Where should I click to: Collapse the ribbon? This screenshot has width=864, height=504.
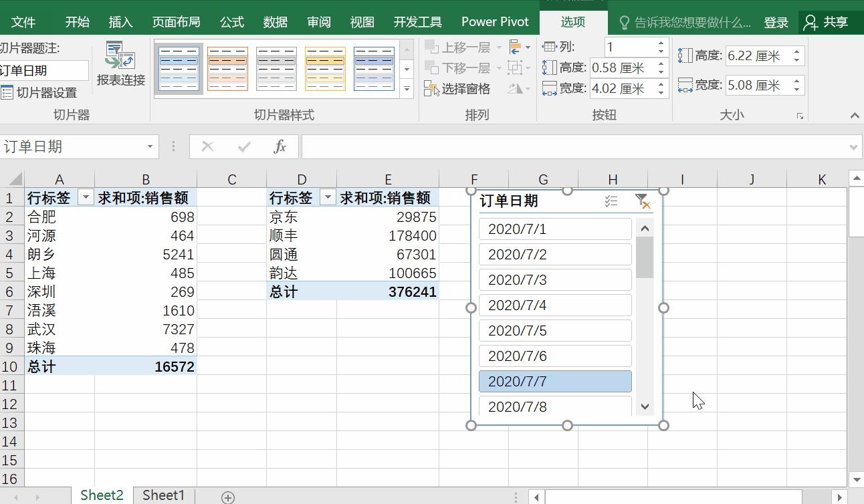tap(854, 116)
